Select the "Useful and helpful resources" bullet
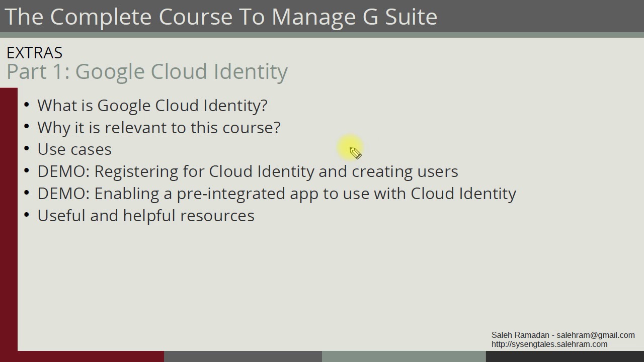 click(146, 216)
